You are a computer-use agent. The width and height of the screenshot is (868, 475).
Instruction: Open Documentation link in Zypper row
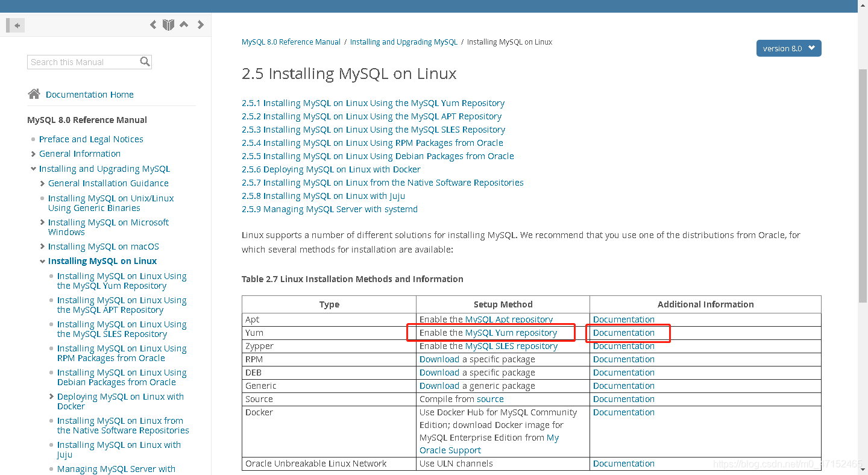(624, 346)
